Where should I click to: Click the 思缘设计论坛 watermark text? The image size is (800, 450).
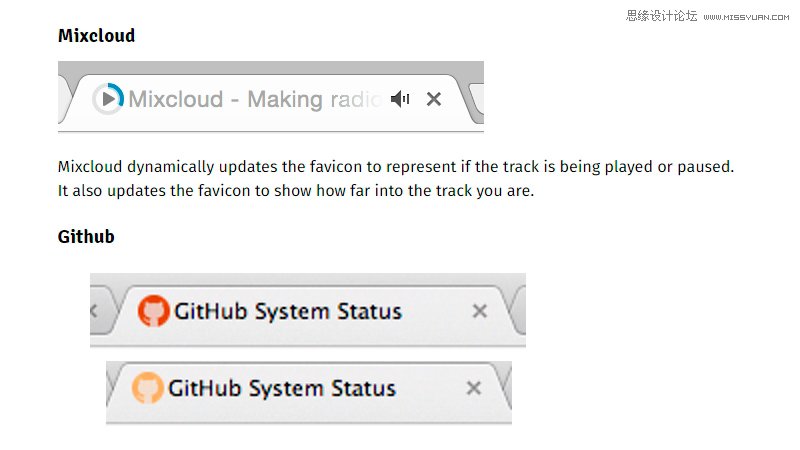click(x=661, y=16)
